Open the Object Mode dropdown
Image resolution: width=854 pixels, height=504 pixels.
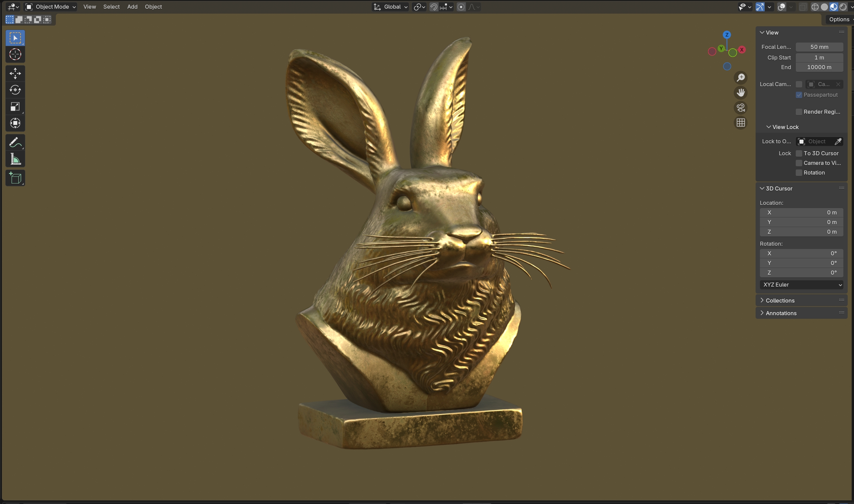pyautogui.click(x=51, y=7)
